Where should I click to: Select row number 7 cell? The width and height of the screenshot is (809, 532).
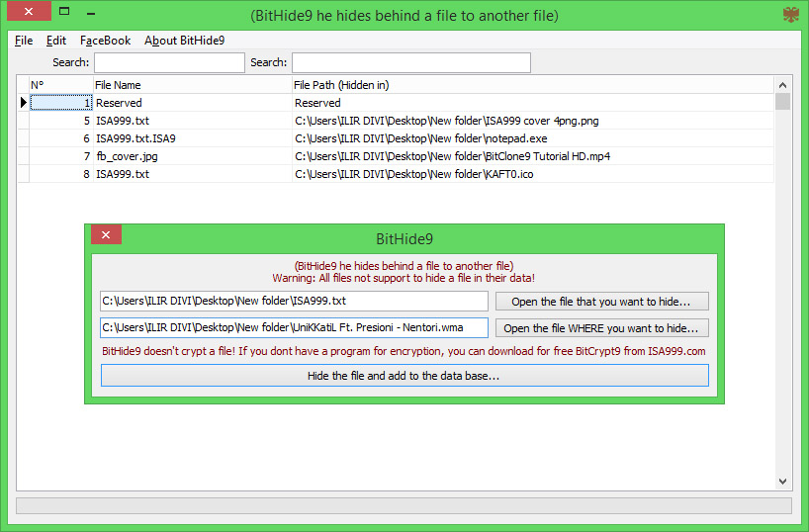click(61, 156)
